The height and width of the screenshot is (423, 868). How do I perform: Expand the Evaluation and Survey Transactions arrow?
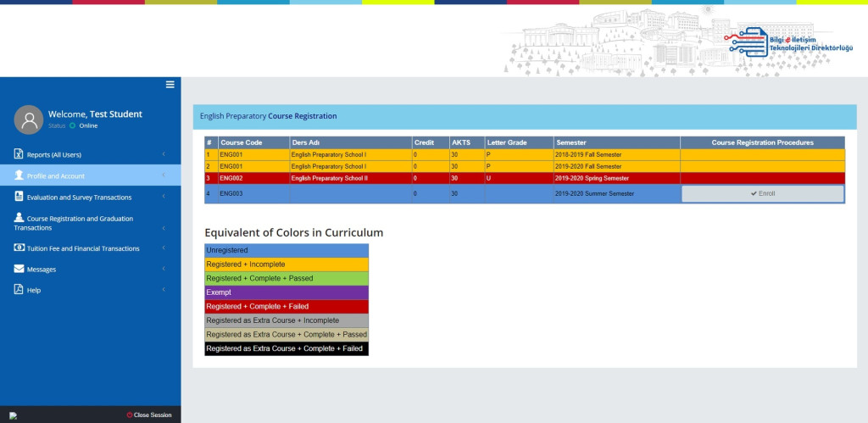tap(163, 197)
